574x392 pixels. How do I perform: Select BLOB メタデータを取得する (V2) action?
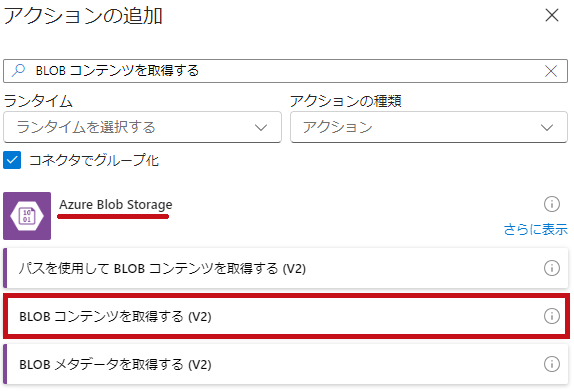286,364
